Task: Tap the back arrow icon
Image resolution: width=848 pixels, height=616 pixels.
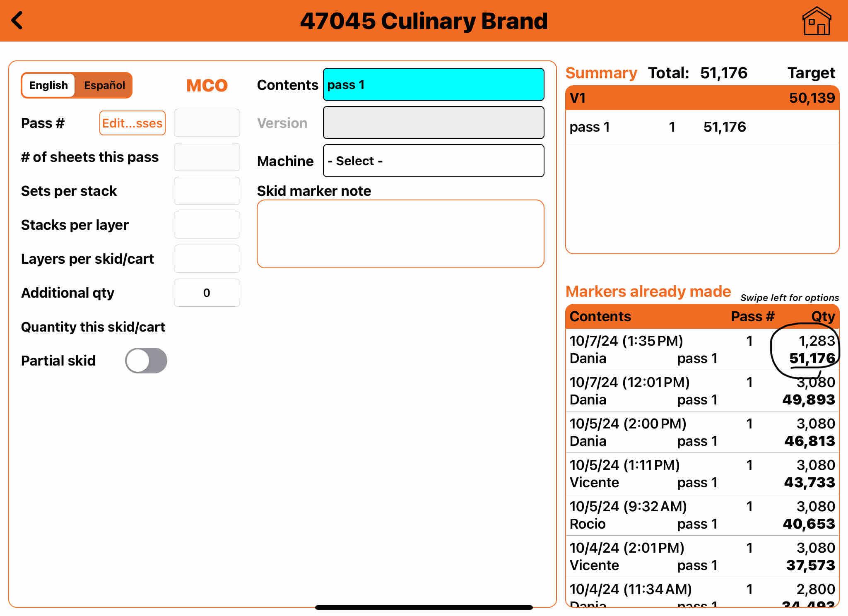Action: pyautogui.click(x=17, y=21)
